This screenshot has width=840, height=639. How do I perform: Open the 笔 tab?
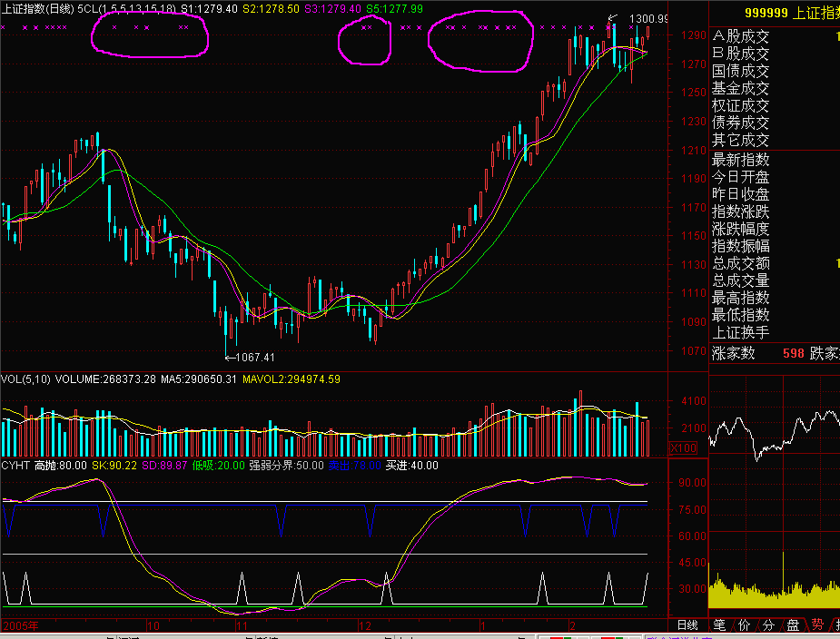(x=719, y=625)
